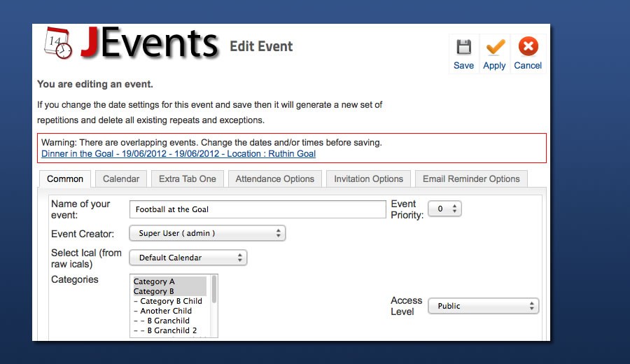Open the Email Reminder Options tab
The width and height of the screenshot is (630, 364).
471,179
